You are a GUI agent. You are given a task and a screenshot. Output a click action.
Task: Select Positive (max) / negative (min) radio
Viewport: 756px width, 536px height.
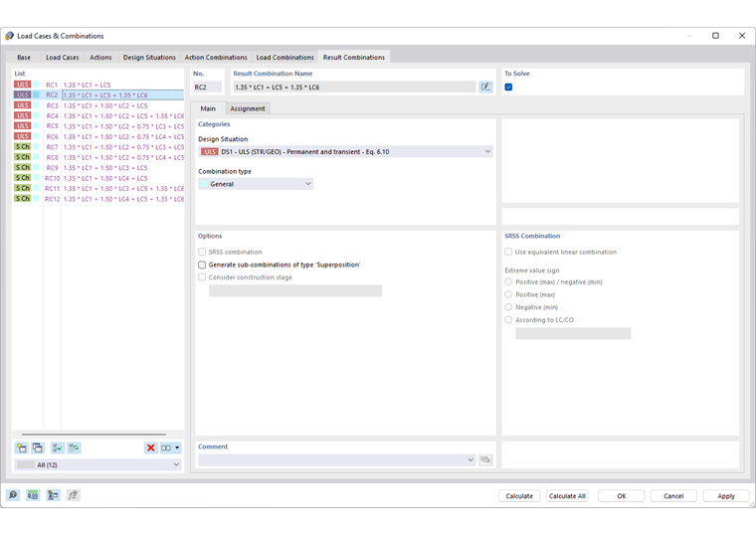[x=508, y=281]
